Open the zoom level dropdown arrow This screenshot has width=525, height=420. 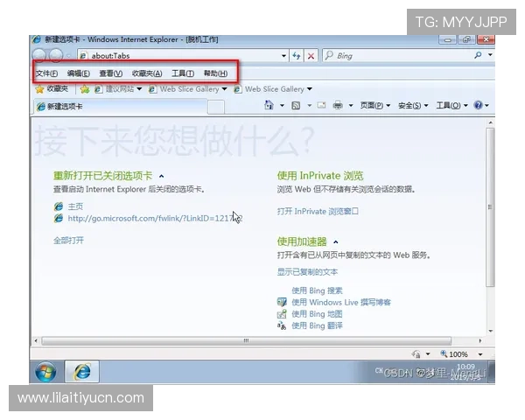pos(480,354)
